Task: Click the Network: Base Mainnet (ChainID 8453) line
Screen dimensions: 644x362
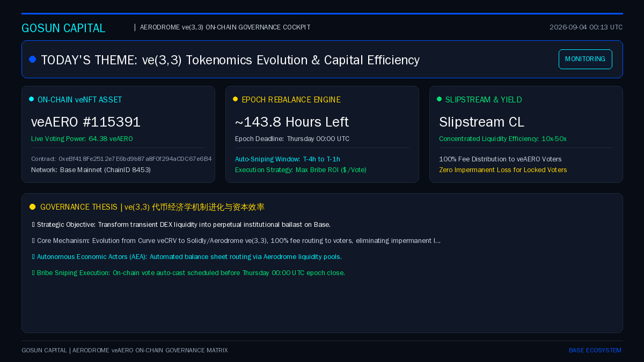Action: tap(91, 170)
